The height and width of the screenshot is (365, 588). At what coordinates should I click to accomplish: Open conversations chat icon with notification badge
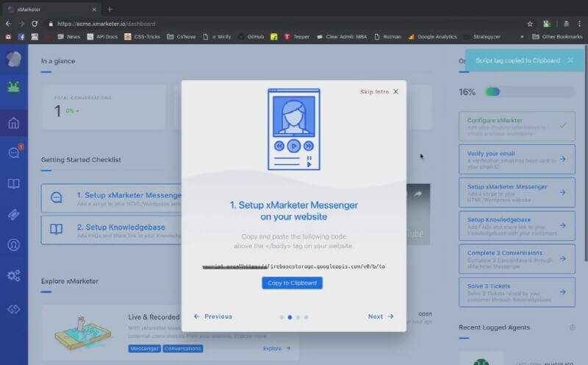tap(14, 152)
